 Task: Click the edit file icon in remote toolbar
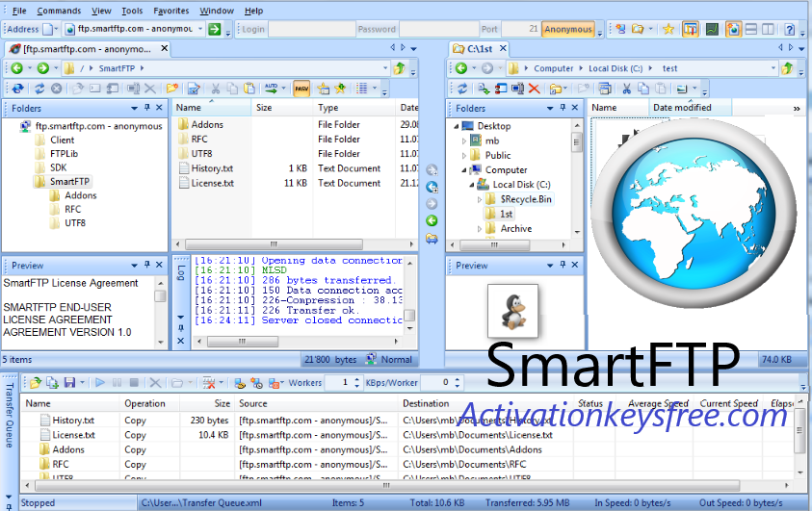pyautogui.click(x=194, y=89)
